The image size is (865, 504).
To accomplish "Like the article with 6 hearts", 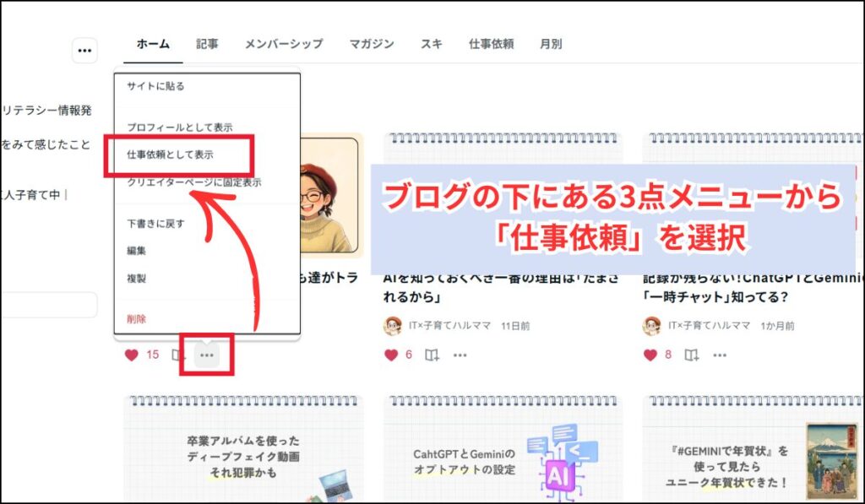I will click(391, 355).
